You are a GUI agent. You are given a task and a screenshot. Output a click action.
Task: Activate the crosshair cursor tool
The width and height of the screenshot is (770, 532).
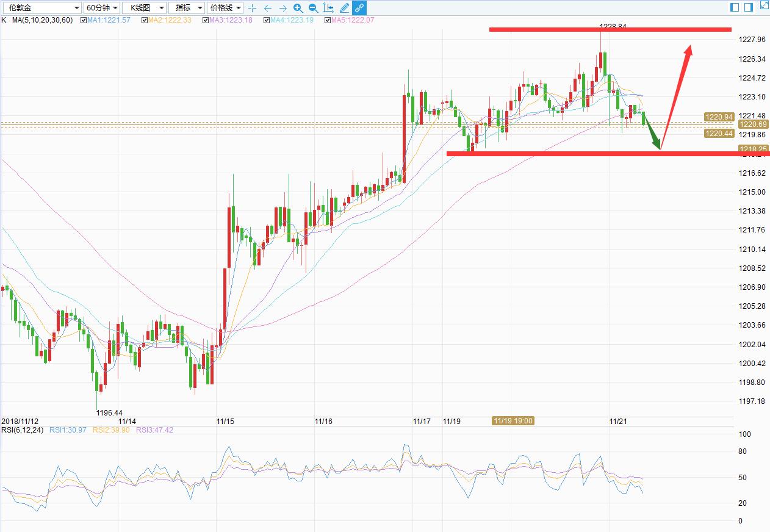(x=253, y=8)
